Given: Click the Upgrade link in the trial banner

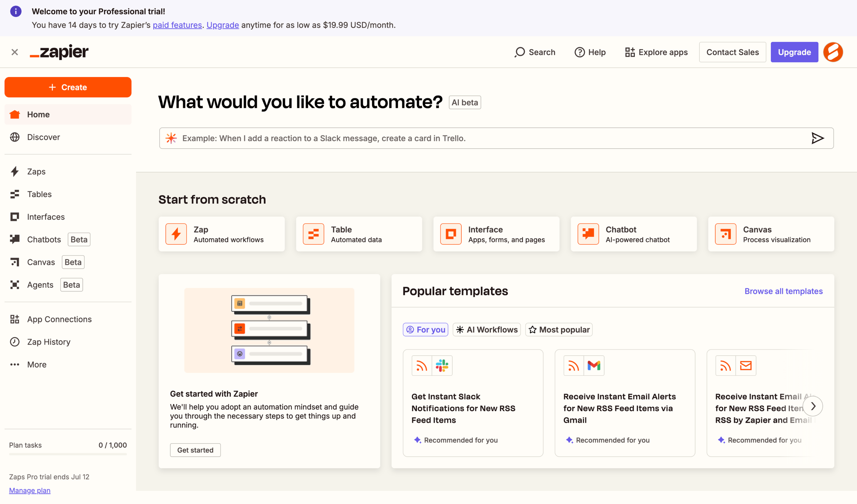Looking at the screenshot, I should tap(222, 25).
